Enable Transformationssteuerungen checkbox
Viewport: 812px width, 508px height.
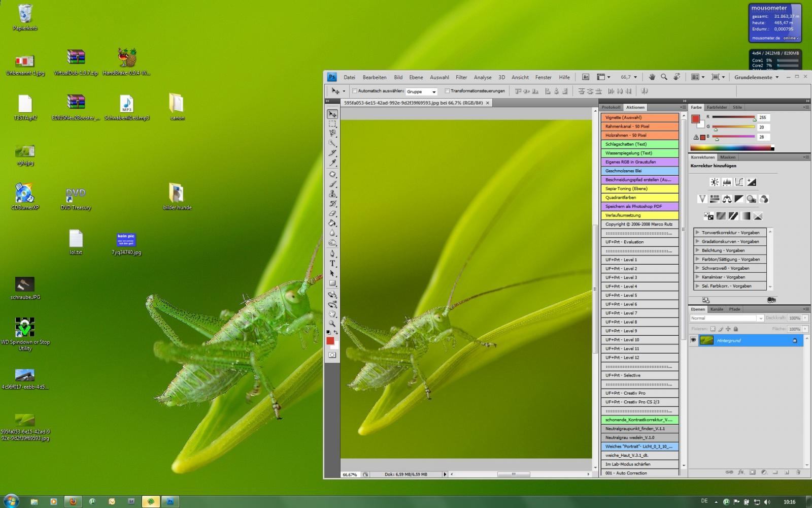(x=447, y=91)
